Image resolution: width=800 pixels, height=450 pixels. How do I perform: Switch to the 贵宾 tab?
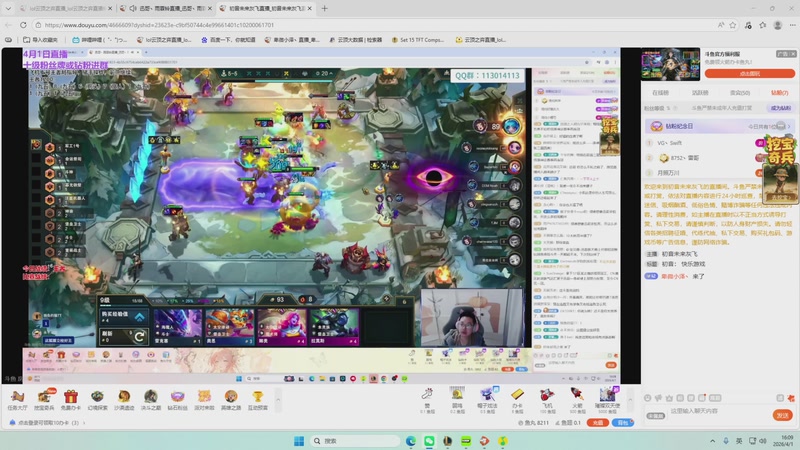tap(740, 93)
